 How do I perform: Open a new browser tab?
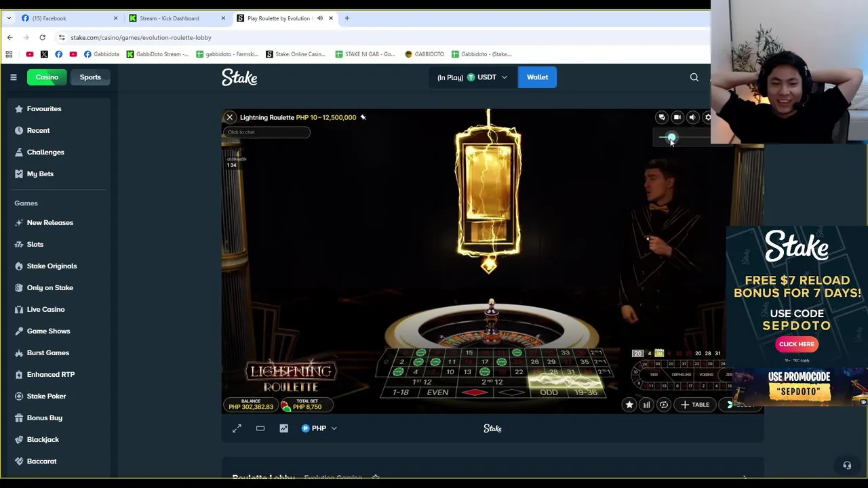point(347,18)
